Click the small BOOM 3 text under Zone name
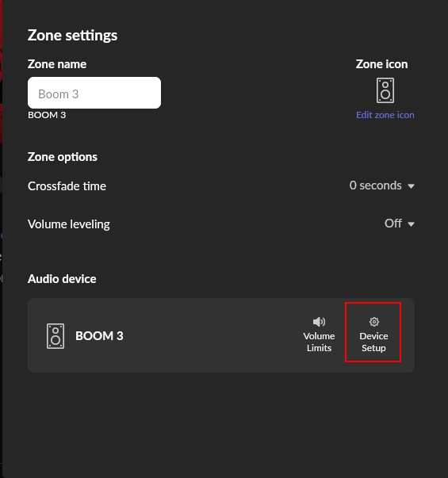 click(47, 115)
